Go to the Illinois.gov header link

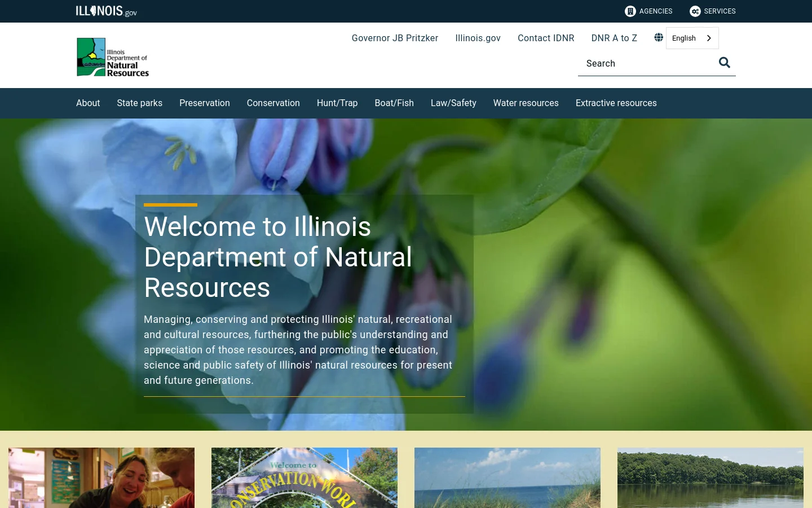[478, 38]
